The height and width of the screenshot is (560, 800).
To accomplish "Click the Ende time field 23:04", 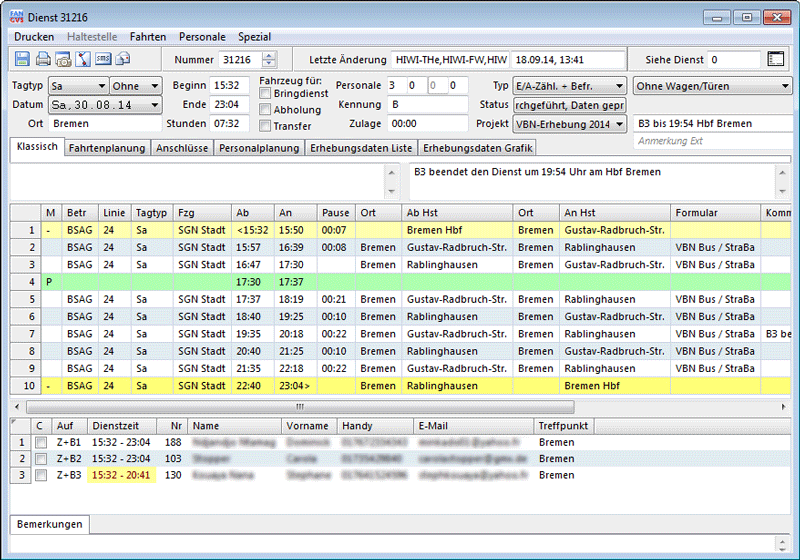I will 229,105.
